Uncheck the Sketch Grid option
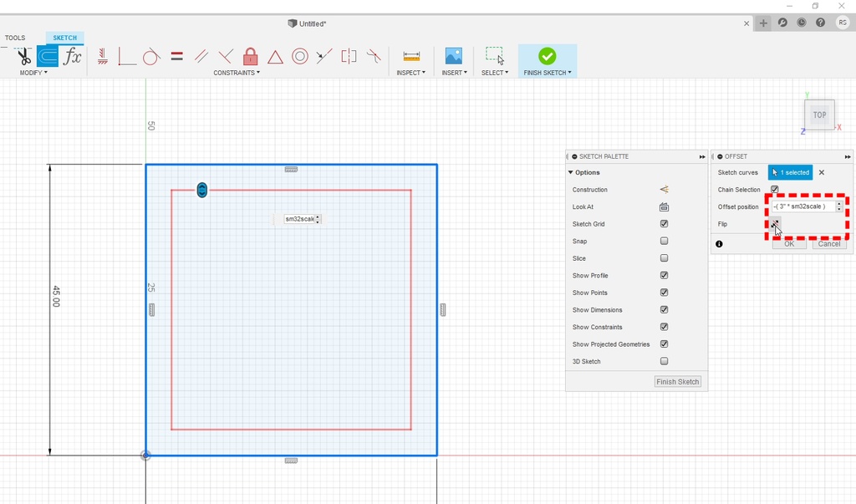 [664, 224]
